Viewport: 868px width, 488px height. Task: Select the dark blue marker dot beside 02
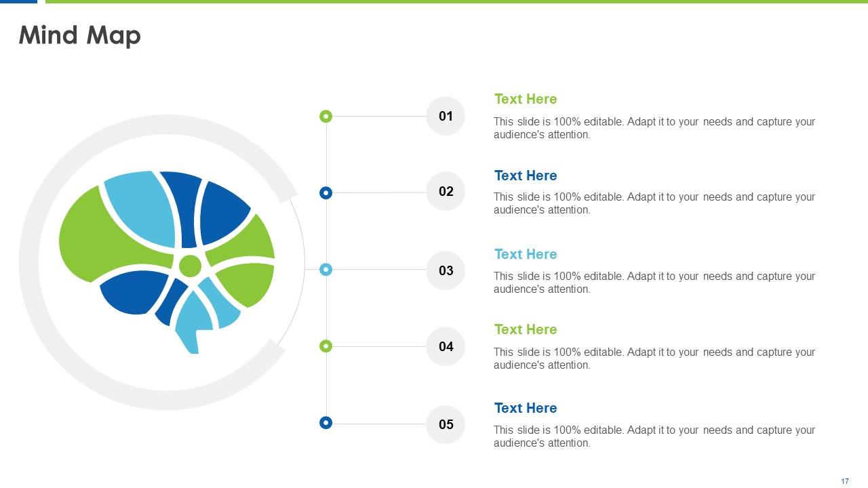pos(325,193)
